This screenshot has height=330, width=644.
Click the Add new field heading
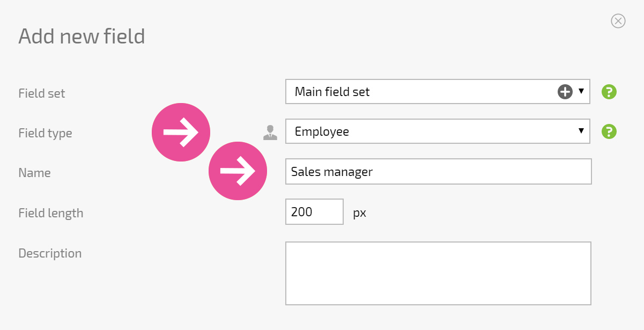pos(82,36)
